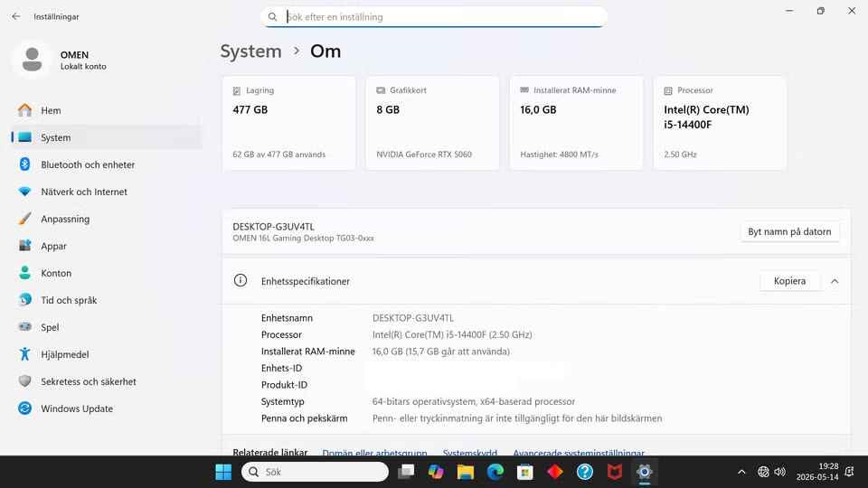Open the Lagring 477 GB card
Viewport: 868px width, 488px height.
pos(289,123)
